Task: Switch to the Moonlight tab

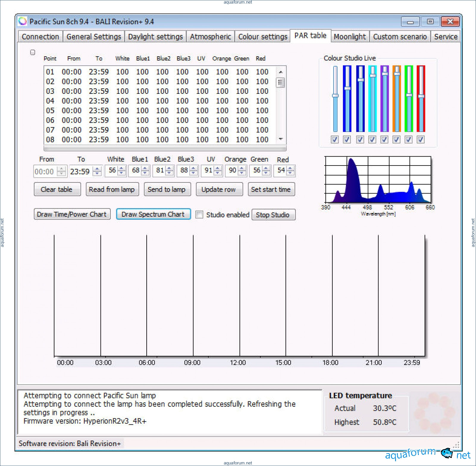Action: pyautogui.click(x=350, y=37)
